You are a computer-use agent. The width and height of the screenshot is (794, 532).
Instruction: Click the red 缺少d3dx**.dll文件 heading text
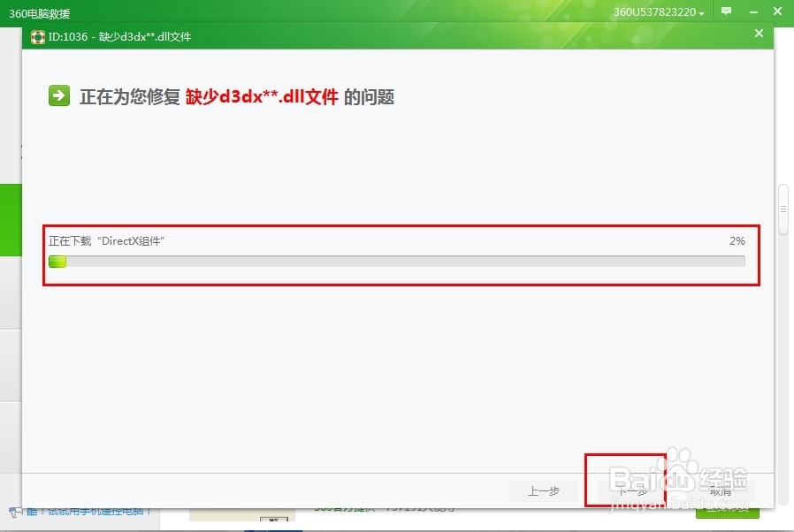(262, 96)
